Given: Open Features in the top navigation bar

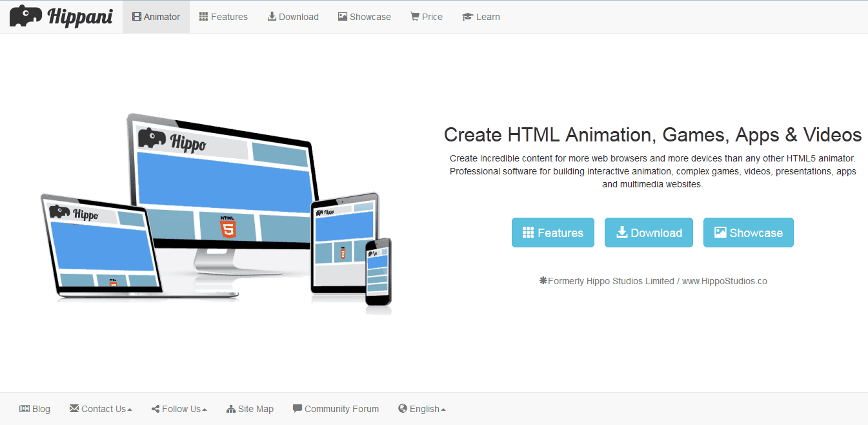Looking at the screenshot, I should coord(223,17).
